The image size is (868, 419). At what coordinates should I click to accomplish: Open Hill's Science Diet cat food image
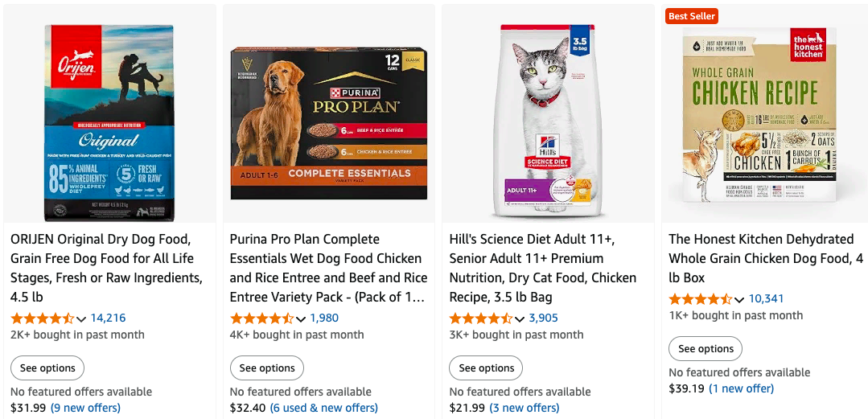(x=547, y=122)
